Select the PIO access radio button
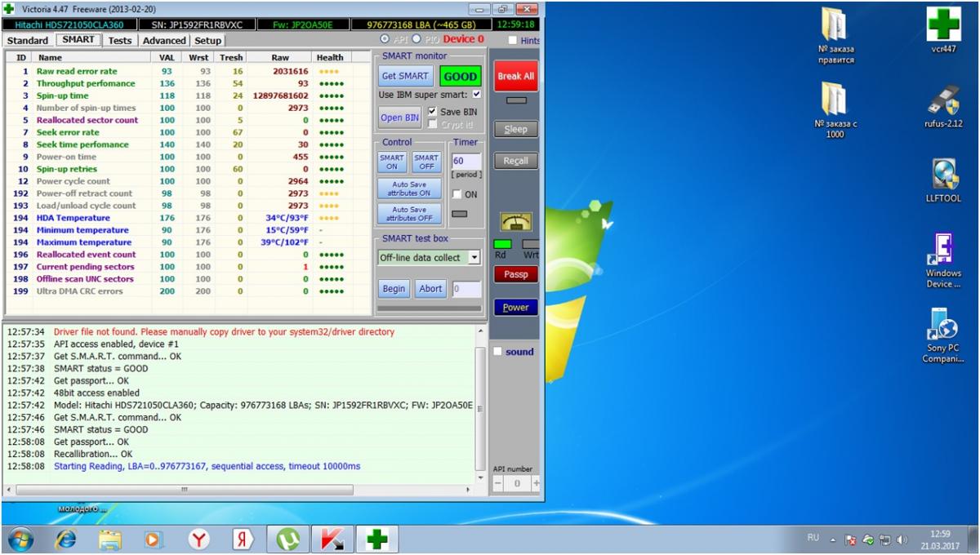 click(416, 39)
